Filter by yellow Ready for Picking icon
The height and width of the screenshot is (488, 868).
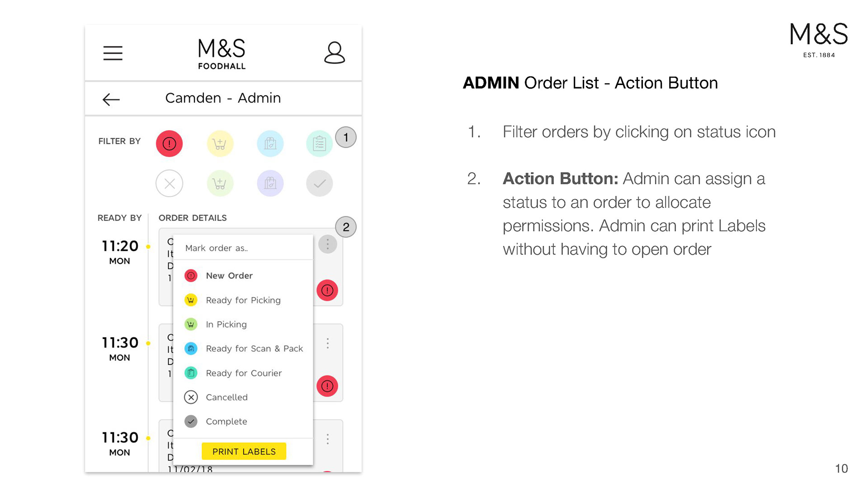(x=220, y=144)
